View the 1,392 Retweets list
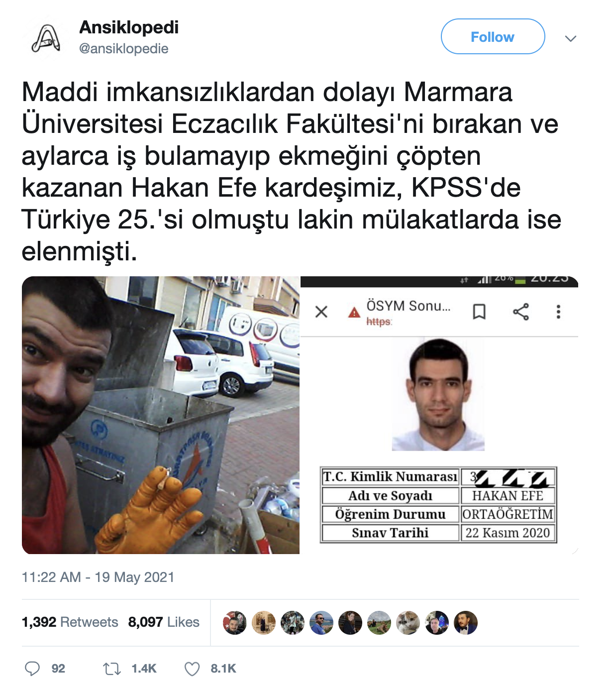The image size is (616, 689). pos(70,622)
